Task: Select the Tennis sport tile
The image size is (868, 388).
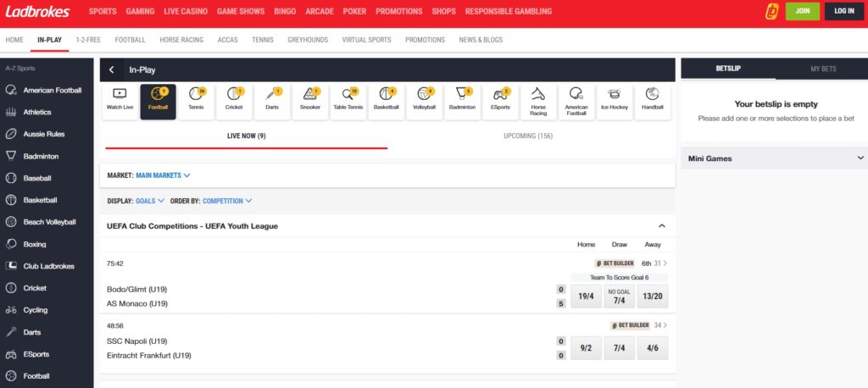Action: (x=196, y=102)
